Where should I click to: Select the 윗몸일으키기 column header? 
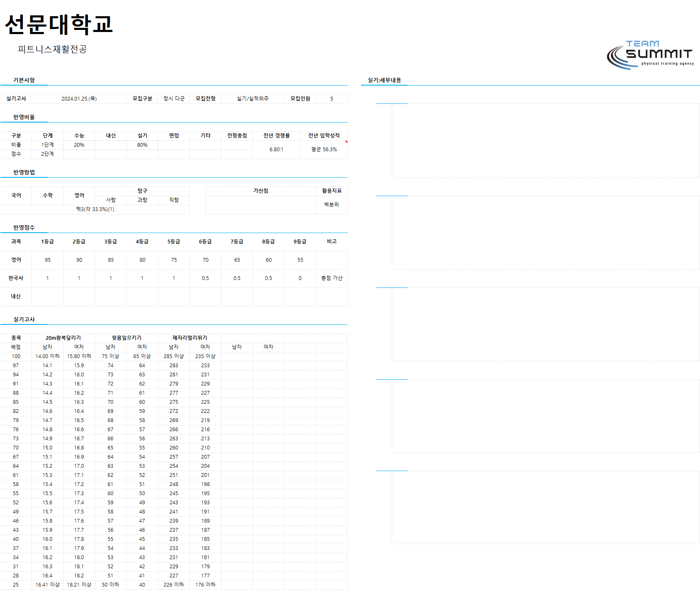pyautogui.click(x=126, y=338)
